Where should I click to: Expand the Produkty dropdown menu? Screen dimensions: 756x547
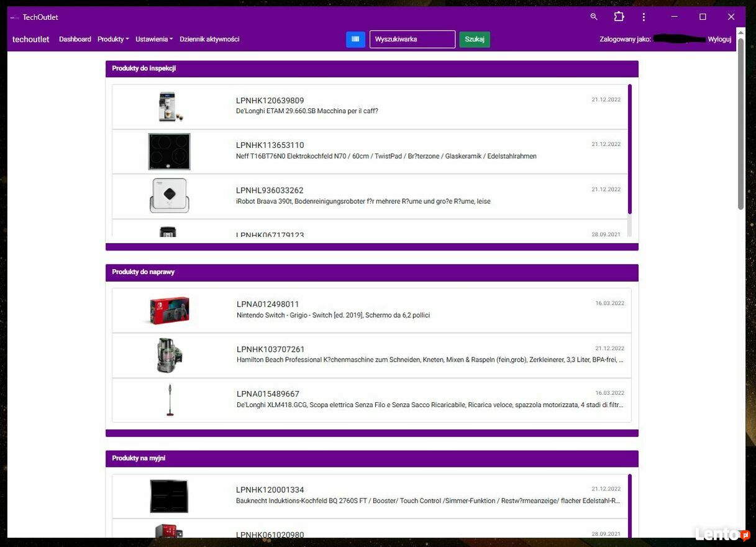tap(113, 39)
